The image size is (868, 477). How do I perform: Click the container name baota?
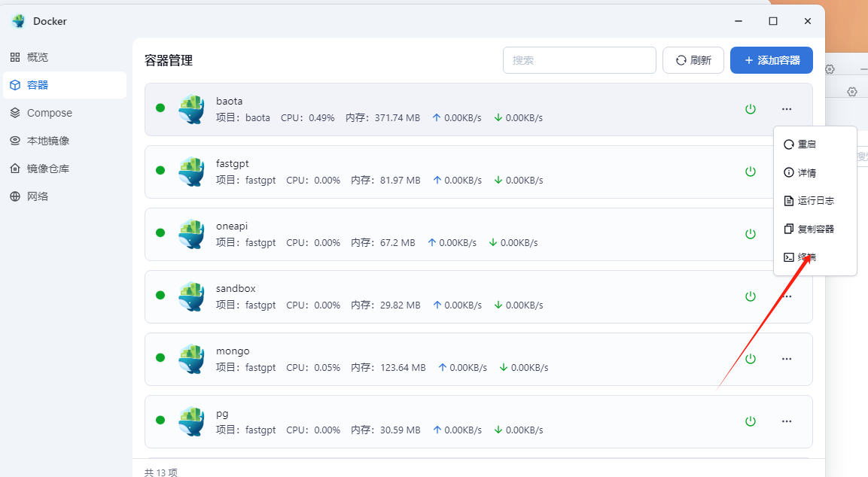tap(229, 102)
